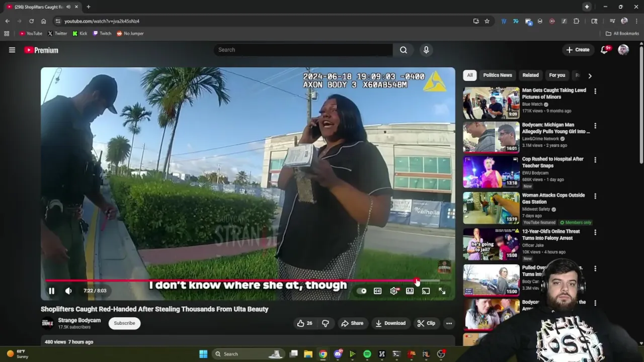The height and width of the screenshot is (362, 644).
Task: Open 'Man Gets Caught Taking Lewd Pictures' thumbnail
Action: click(491, 103)
